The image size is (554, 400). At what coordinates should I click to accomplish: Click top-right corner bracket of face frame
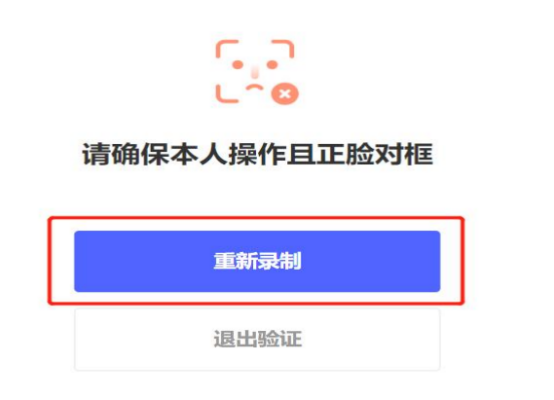click(283, 49)
